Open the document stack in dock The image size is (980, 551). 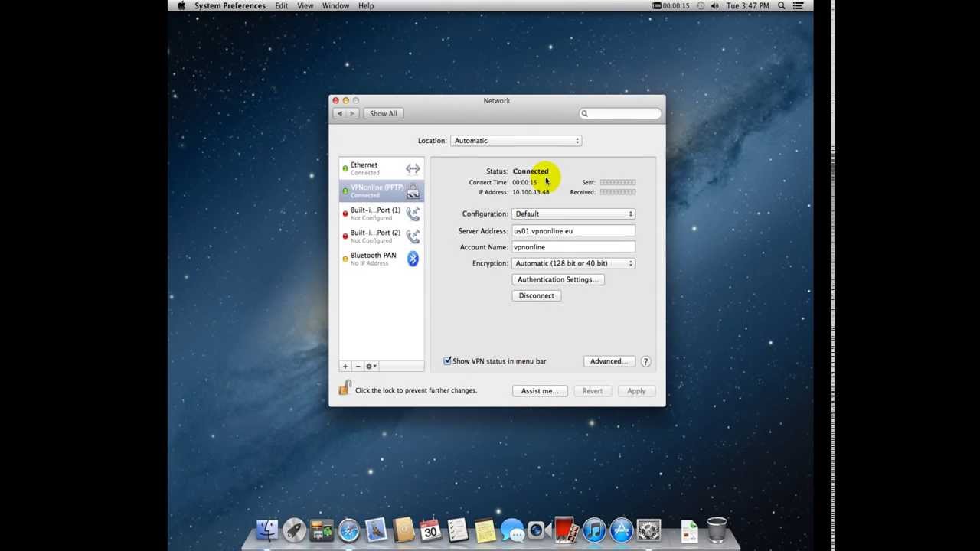pyautogui.click(x=689, y=530)
